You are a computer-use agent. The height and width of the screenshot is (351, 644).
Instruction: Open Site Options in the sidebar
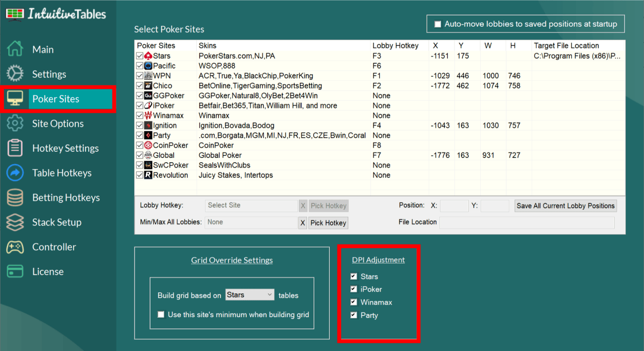[x=58, y=124]
